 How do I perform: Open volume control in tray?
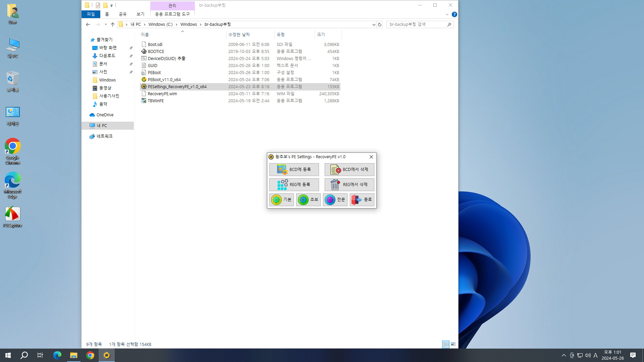coord(588,355)
